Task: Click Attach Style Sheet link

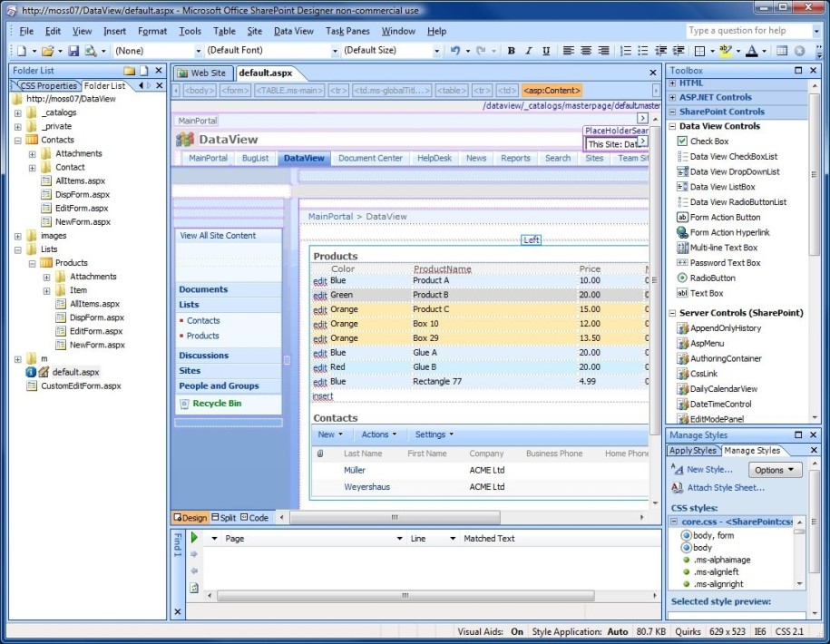Action: 726,487
